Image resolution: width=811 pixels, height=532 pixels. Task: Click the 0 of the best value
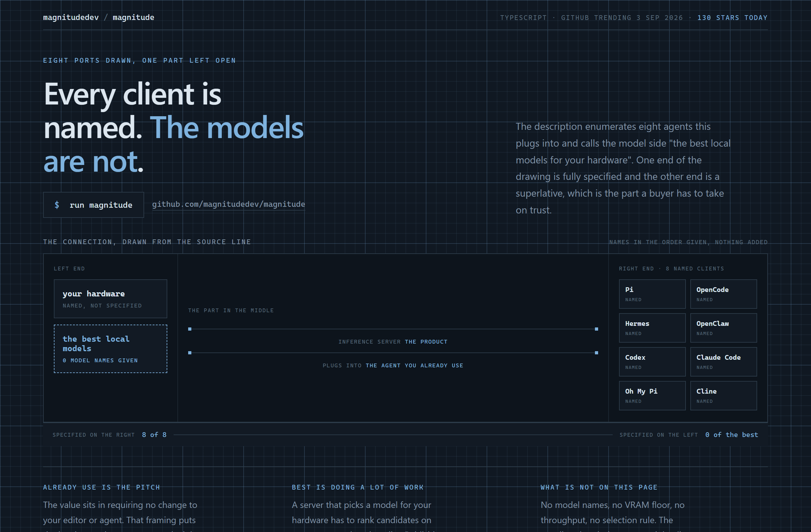coord(731,434)
